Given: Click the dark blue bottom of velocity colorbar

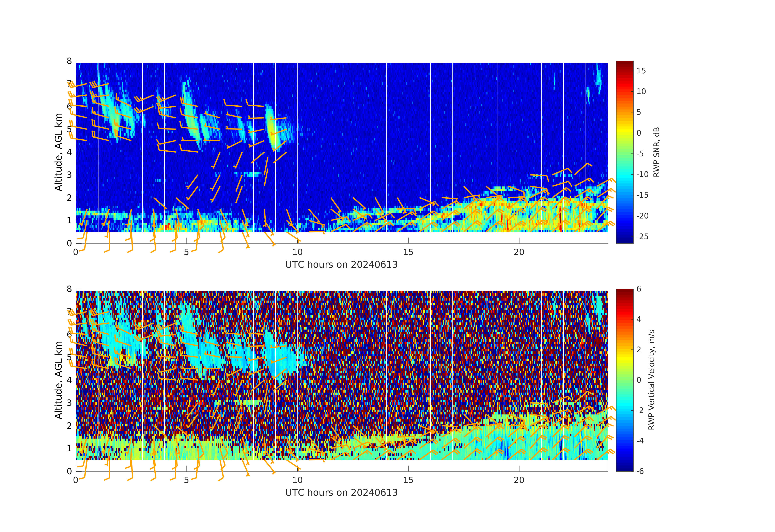Looking at the screenshot, I should click(x=624, y=469).
